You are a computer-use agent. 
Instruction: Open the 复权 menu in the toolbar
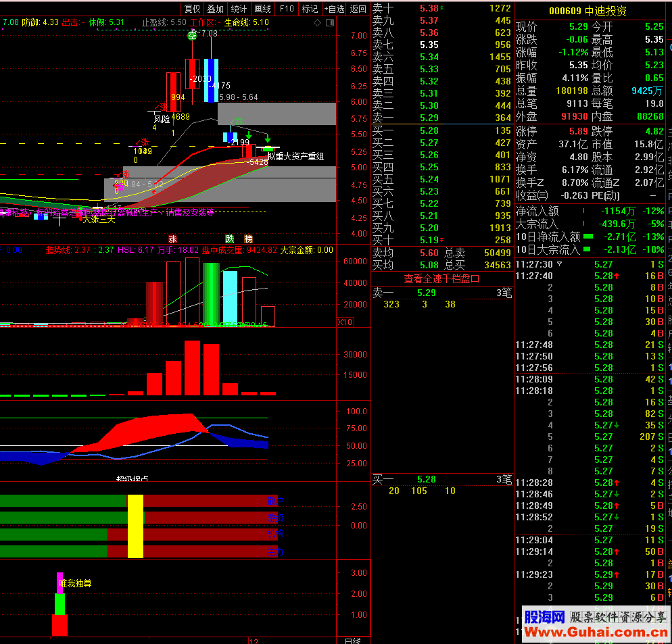(193, 9)
